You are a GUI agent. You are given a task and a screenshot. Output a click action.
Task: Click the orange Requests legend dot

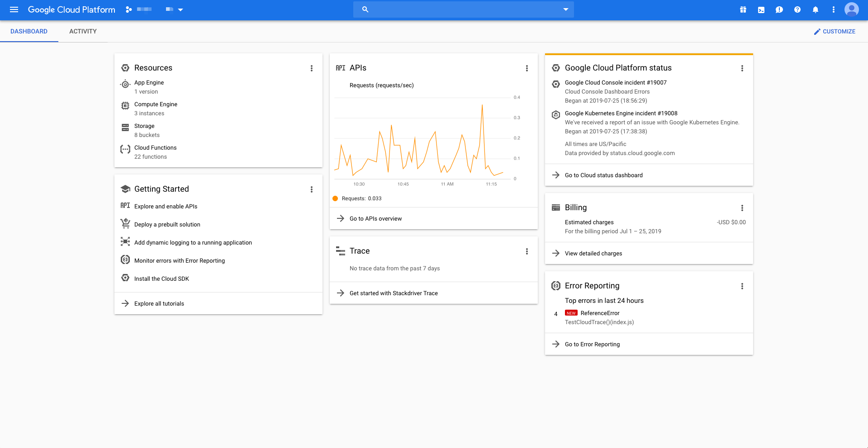pyautogui.click(x=335, y=198)
